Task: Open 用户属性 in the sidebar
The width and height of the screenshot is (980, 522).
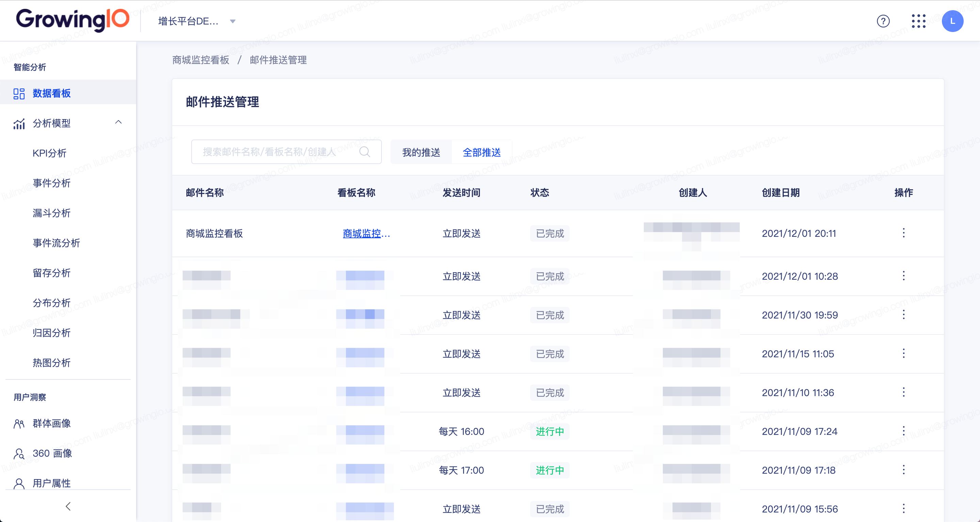Action: pos(51,483)
